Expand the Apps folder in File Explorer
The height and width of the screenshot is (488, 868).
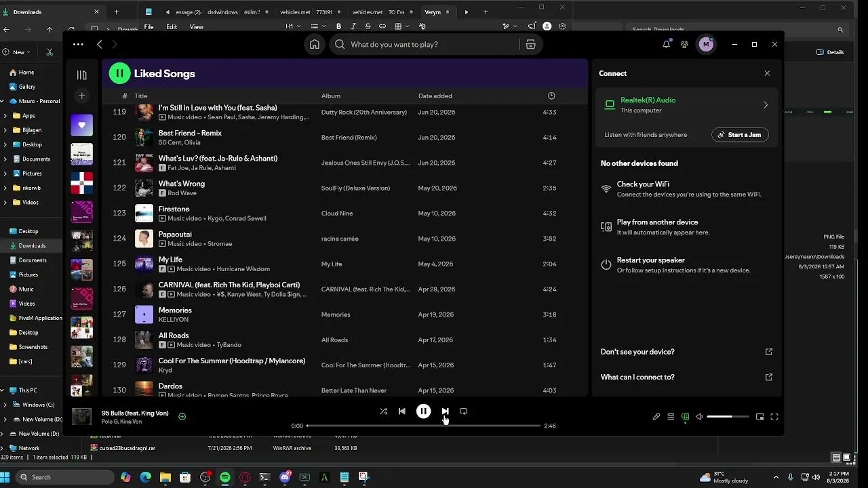pyautogui.click(x=5, y=116)
